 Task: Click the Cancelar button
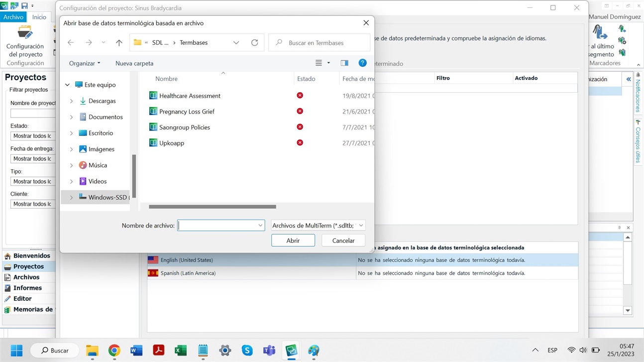[x=343, y=241]
